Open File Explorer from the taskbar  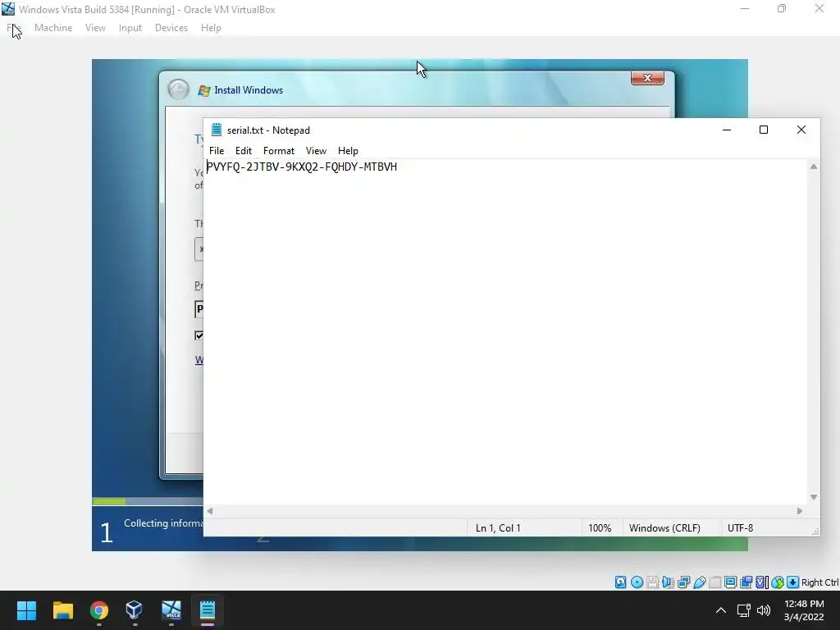pyautogui.click(x=62, y=610)
